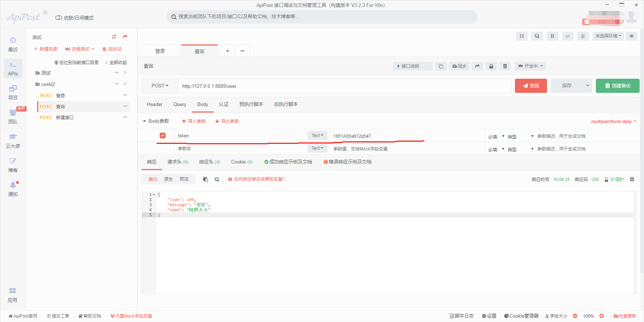This screenshot has width=644, height=322.
Task: Click 导出参数 export parameters link
Action: coord(227,121)
